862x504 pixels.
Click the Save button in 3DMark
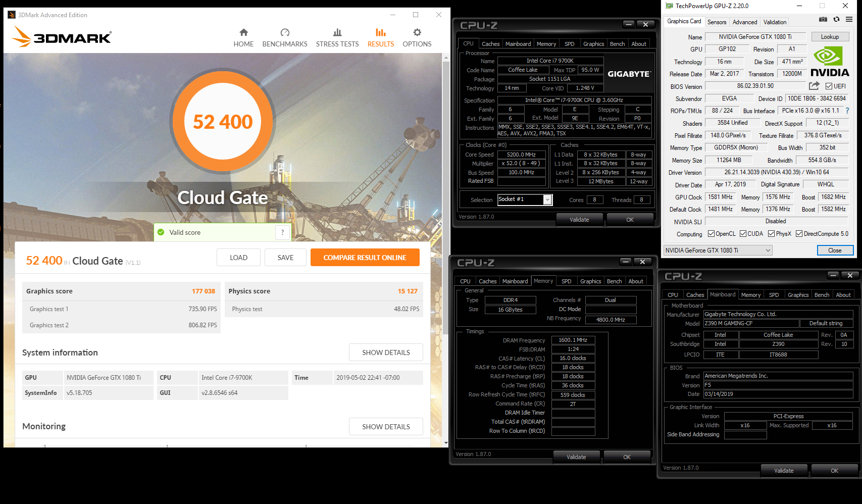point(285,258)
